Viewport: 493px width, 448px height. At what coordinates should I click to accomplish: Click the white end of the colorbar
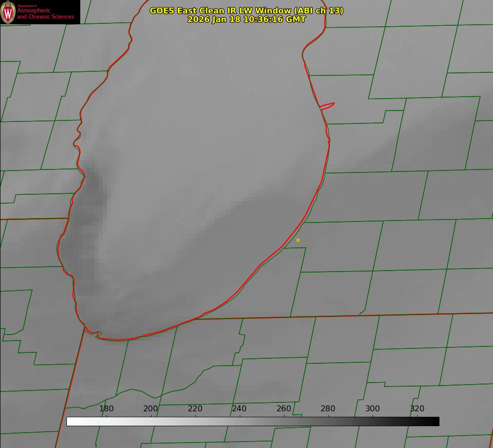tap(70, 422)
